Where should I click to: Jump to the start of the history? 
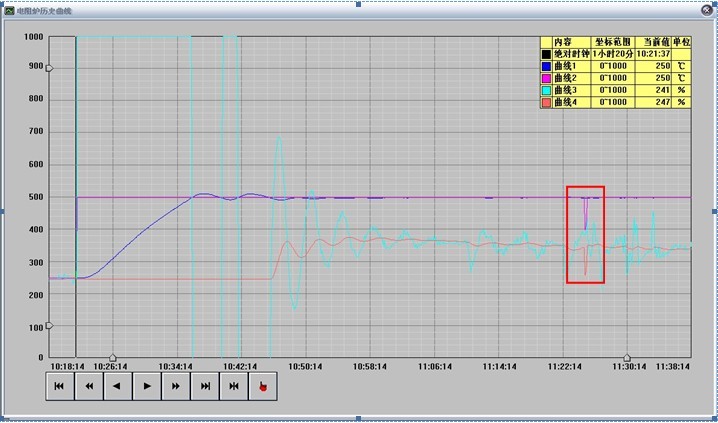point(60,386)
